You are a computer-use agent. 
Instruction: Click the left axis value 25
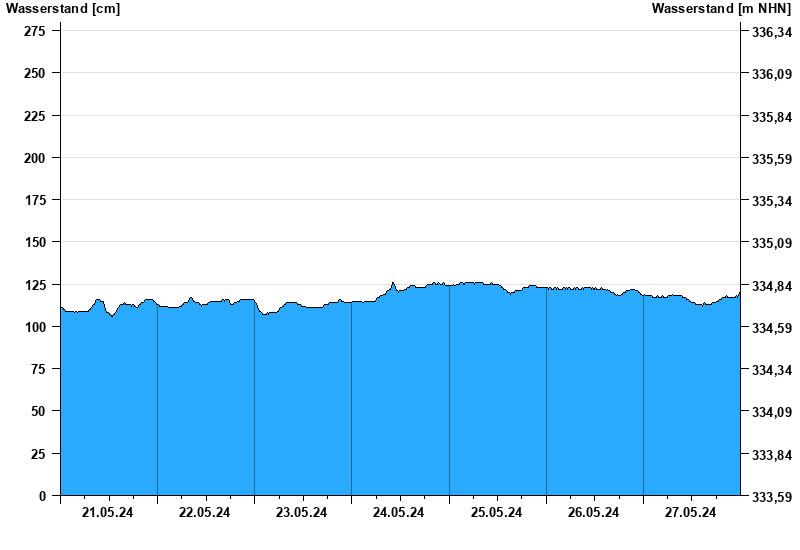pos(38,454)
